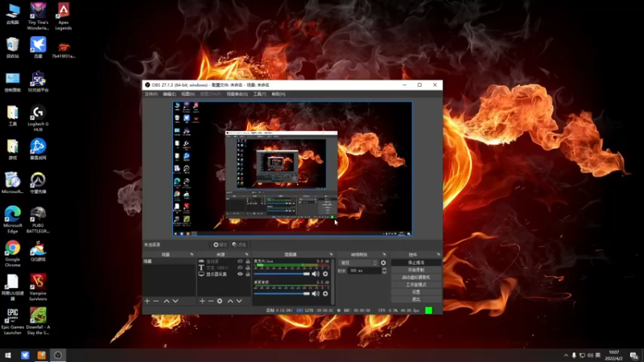Viewport: 644px width, 362px height.
Task: Adjust the 桌面音频 volume slider
Action: [282, 294]
